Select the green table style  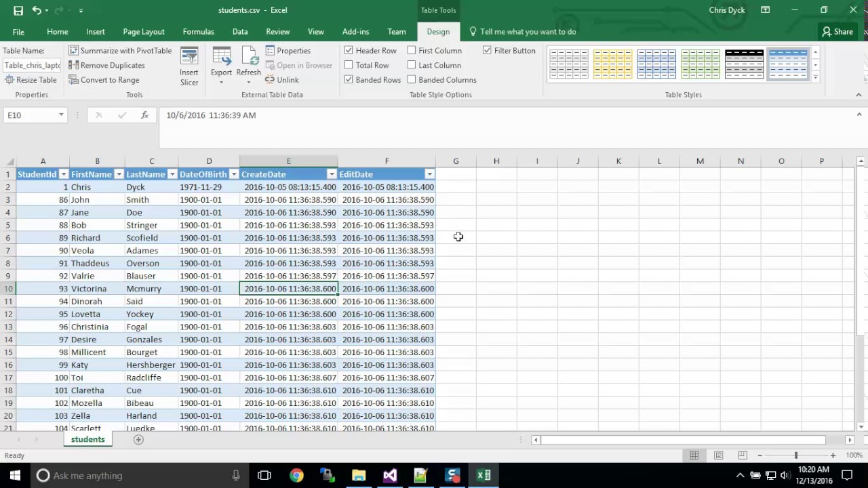coord(700,64)
